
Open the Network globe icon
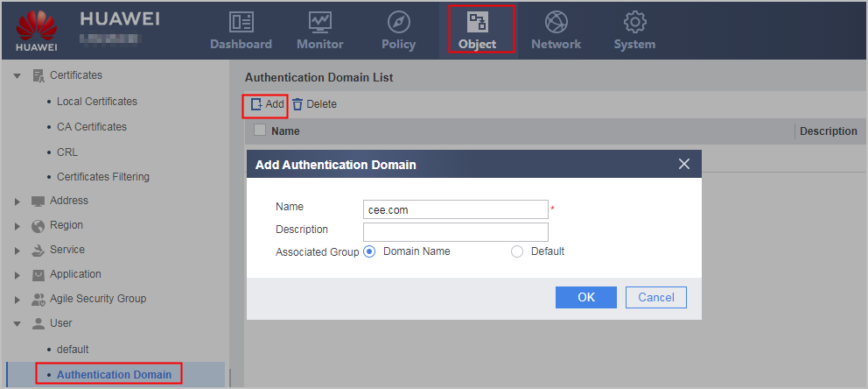point(556,22)
